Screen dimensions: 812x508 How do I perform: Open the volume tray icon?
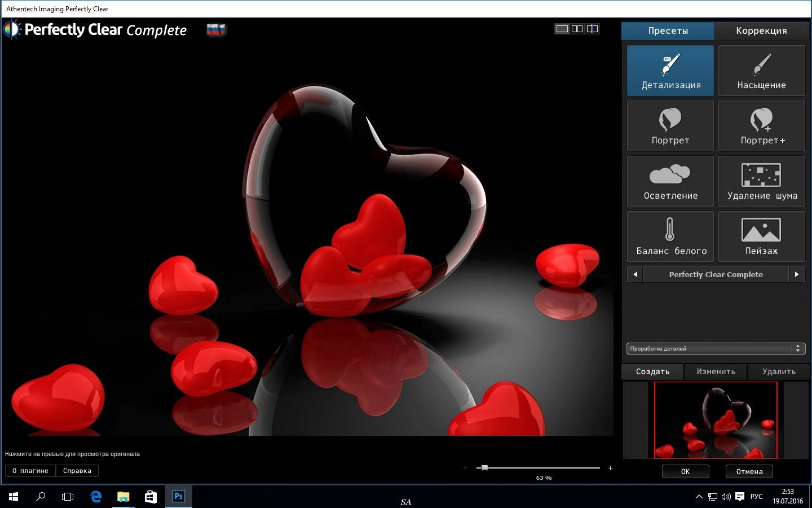click(x=726, y=497)
